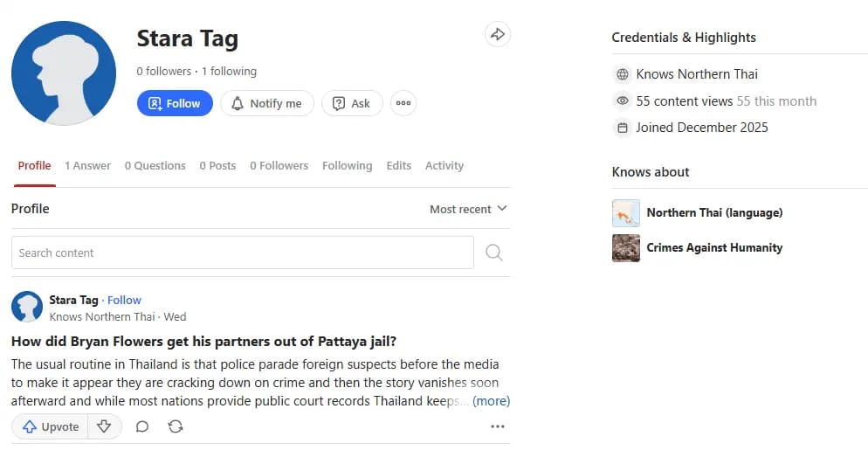
Task: Click the Stara Tag profile name heading
Action: (187, 38)
